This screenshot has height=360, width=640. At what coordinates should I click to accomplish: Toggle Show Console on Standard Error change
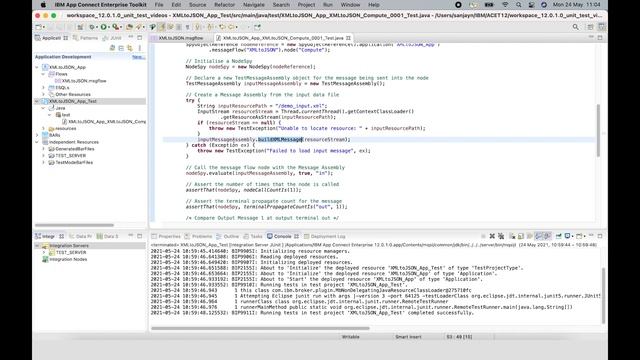click(x=547, y=236)
